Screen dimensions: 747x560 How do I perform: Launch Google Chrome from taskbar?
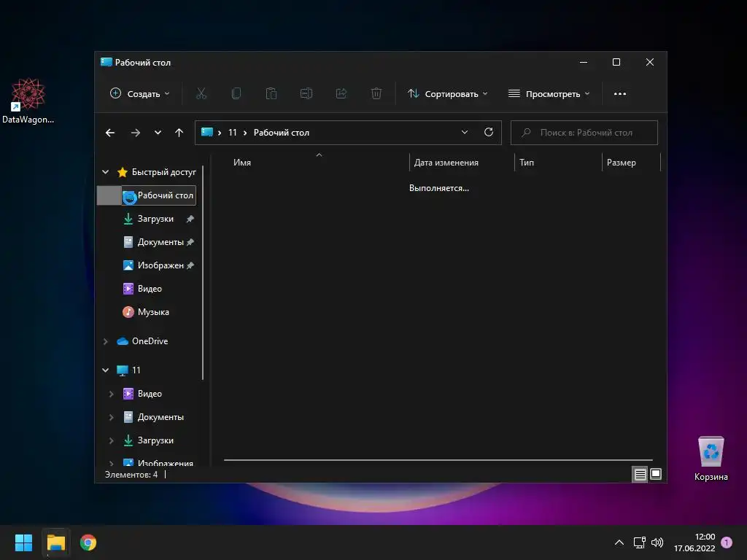tap(88, 542)
